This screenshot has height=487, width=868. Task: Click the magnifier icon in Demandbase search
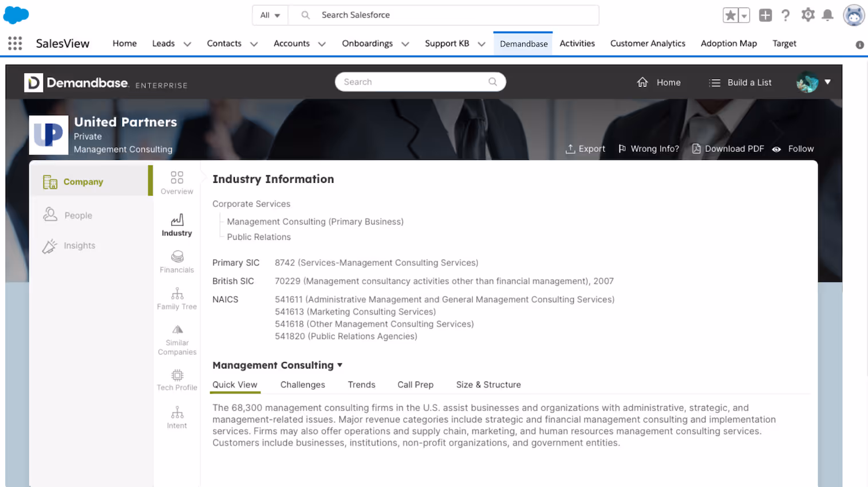492,82
